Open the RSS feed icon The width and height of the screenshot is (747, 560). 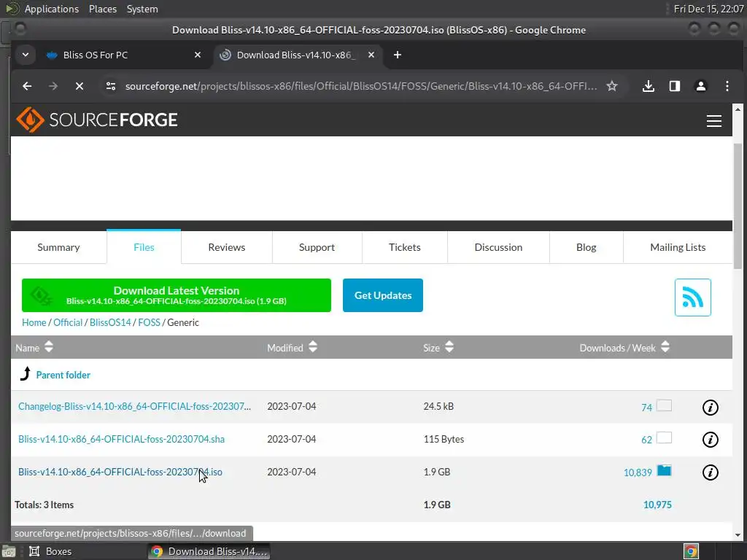tap(693, 297)
